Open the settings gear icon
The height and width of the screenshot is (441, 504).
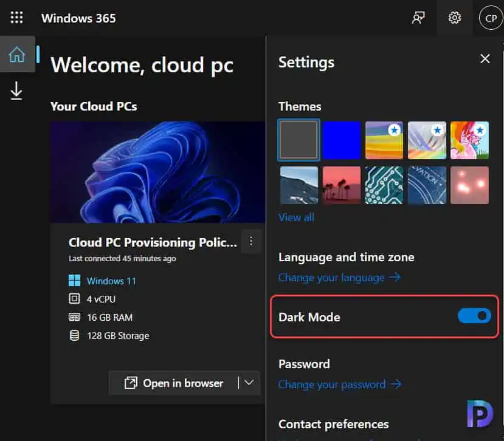(x=455, y=18)
